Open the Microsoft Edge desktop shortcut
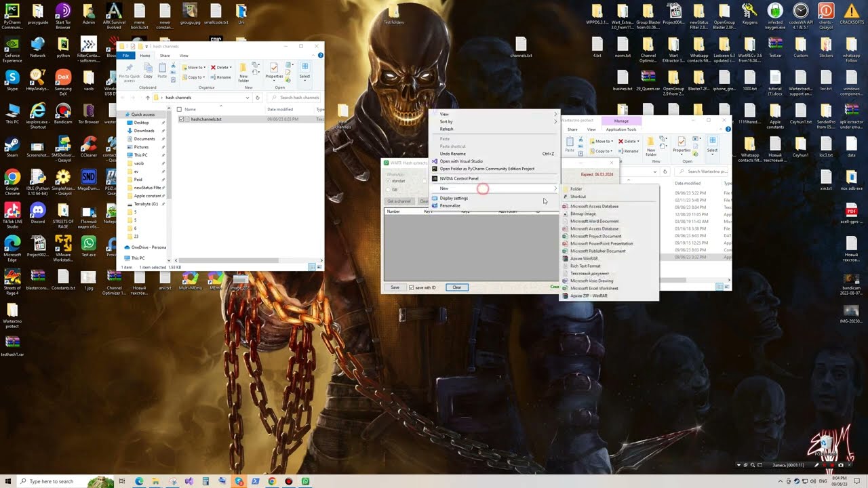Viewport: 868px width, 488px height. point(12,247)
